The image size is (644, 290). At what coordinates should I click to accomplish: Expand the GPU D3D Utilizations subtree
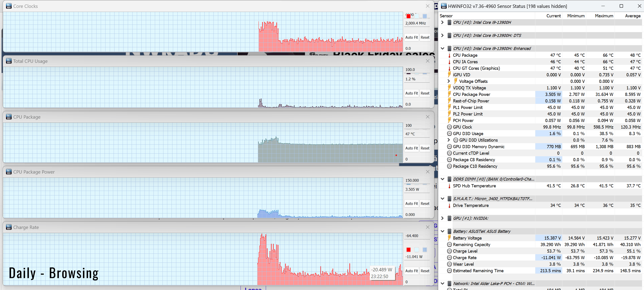coord(449,140)
